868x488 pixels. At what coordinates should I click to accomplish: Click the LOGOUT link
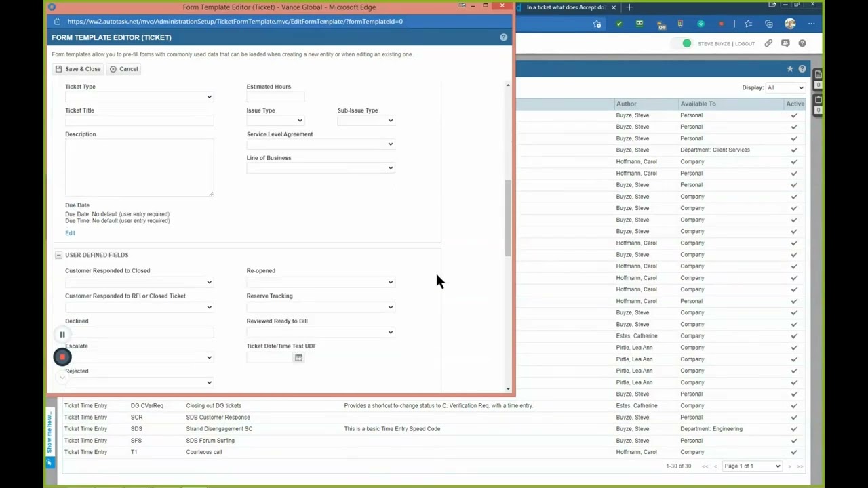[x=745, y=44]
